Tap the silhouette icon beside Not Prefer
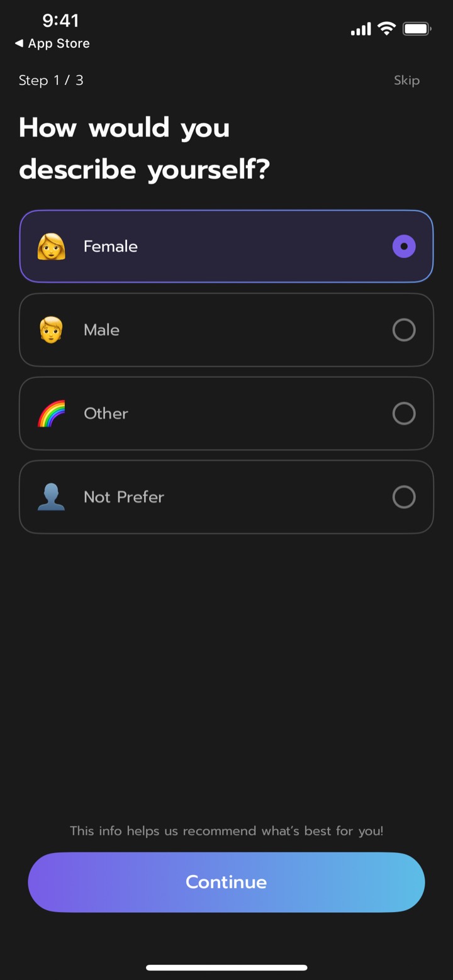Viewport: 453px width, 980px height. point(51,497)
